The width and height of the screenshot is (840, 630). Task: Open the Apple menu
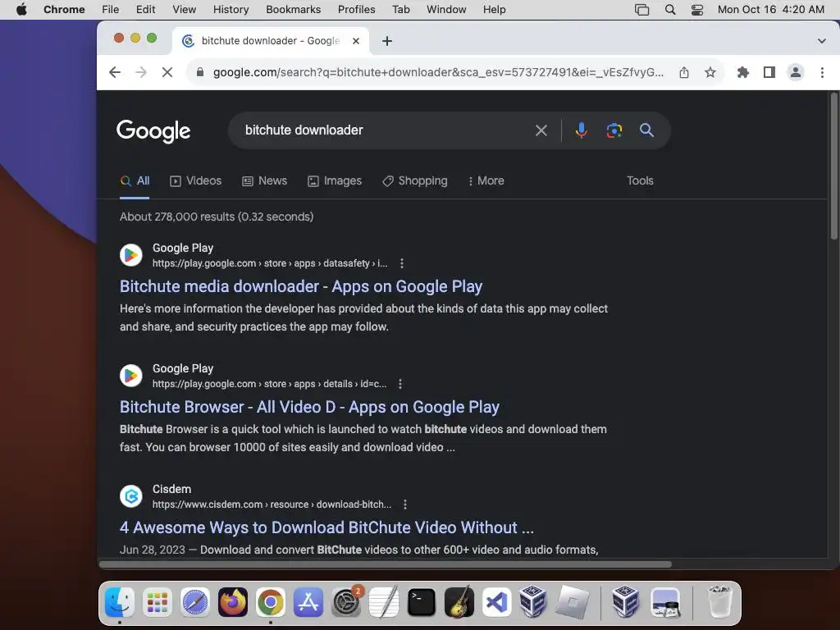(21, 10)
